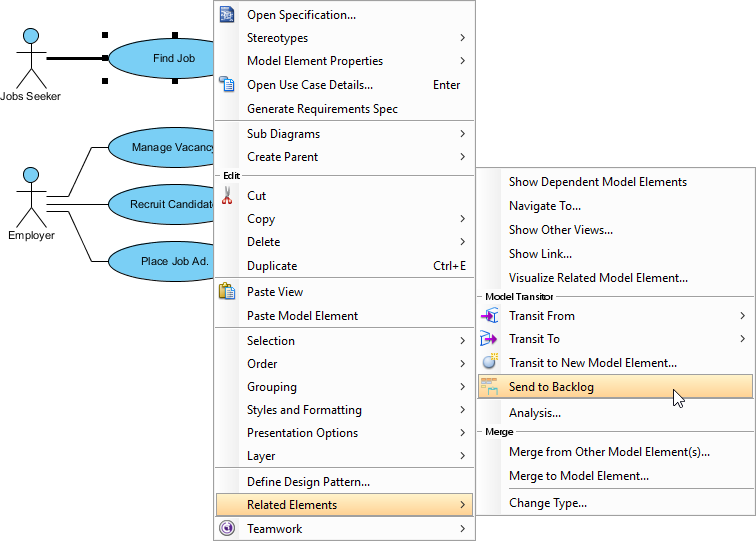The width and height of the screenshot is (756, 541).
Task: Choose Visualize Related Model Element...
Action: [615, 278]
